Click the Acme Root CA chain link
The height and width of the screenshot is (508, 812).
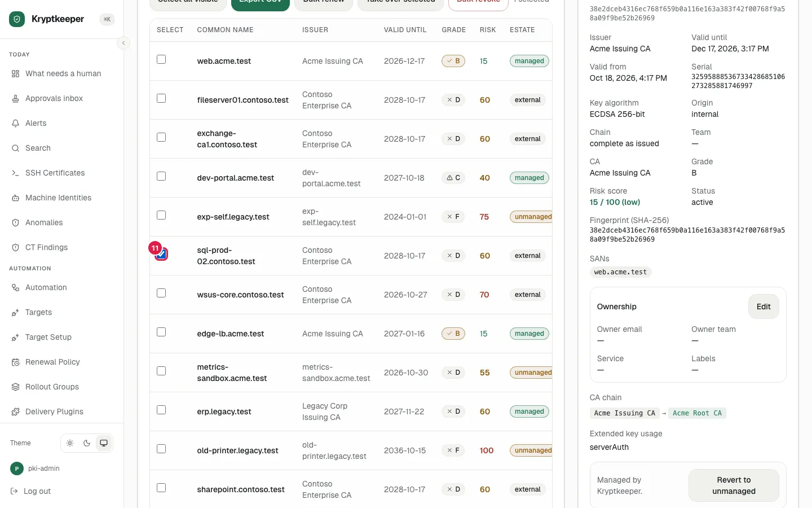point(697,413)
